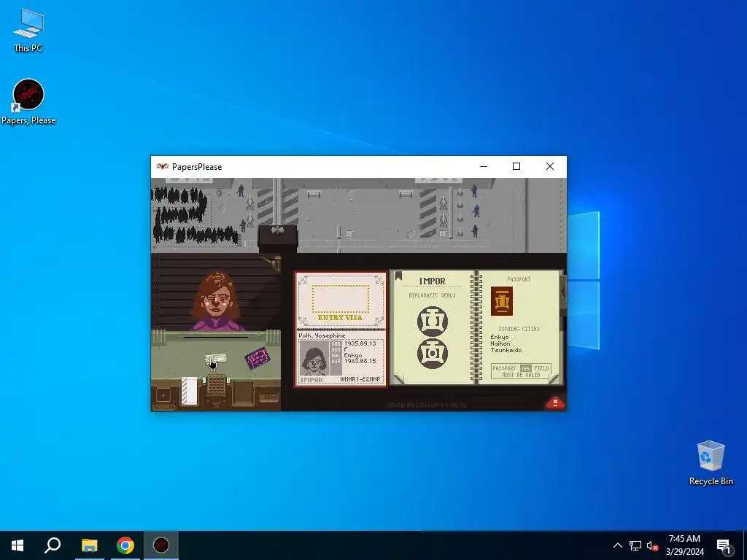The width and height of the screenshot is (747, 560).
Task: Click the inspection booth at the border checkpoint
Action: [278, 238]
